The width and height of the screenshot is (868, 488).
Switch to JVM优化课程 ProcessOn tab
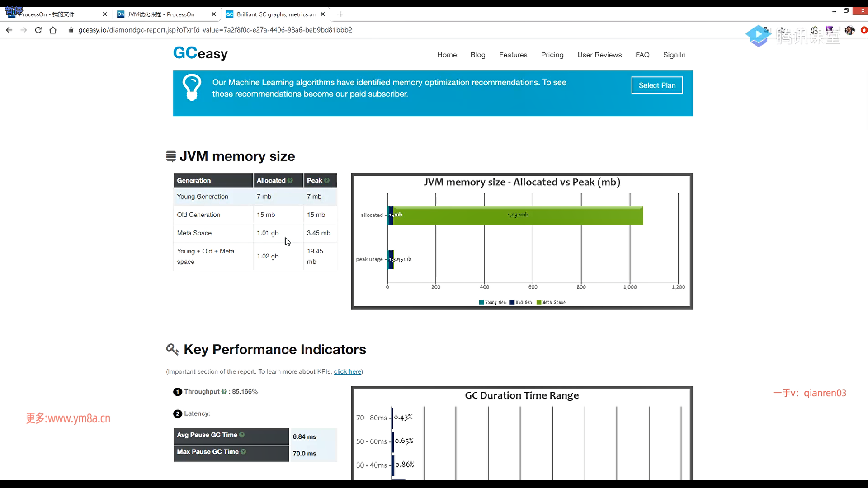pyautogui.click(x=161, y=14)
